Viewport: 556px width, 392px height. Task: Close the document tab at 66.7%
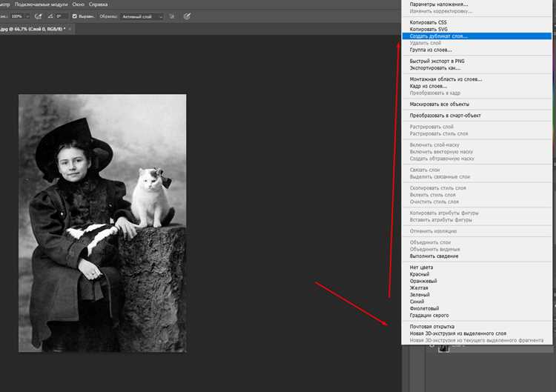click(70, 29)
